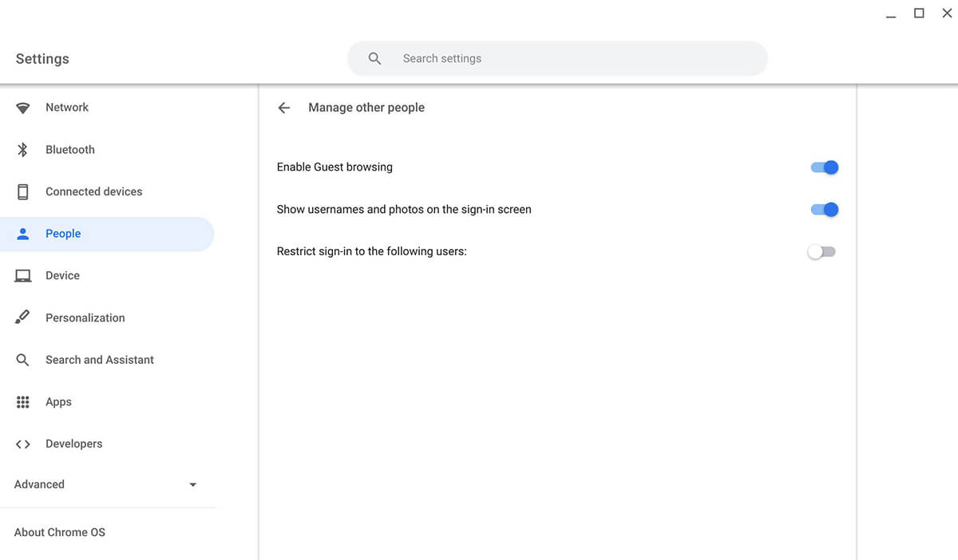This screenshot has height=560, width=958.
Task: Minimize the Settings window
Action: [890, 14]
